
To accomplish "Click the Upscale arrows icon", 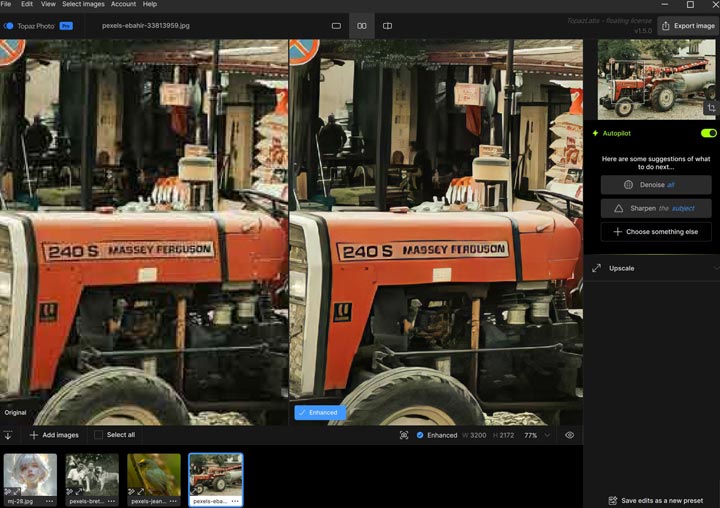I will 596,268.
